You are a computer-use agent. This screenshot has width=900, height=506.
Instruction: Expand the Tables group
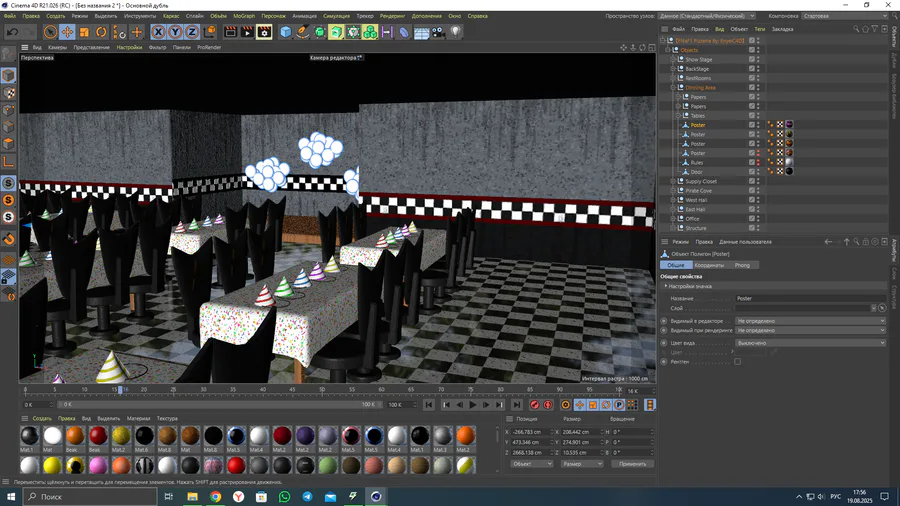[x=678, y=116]
